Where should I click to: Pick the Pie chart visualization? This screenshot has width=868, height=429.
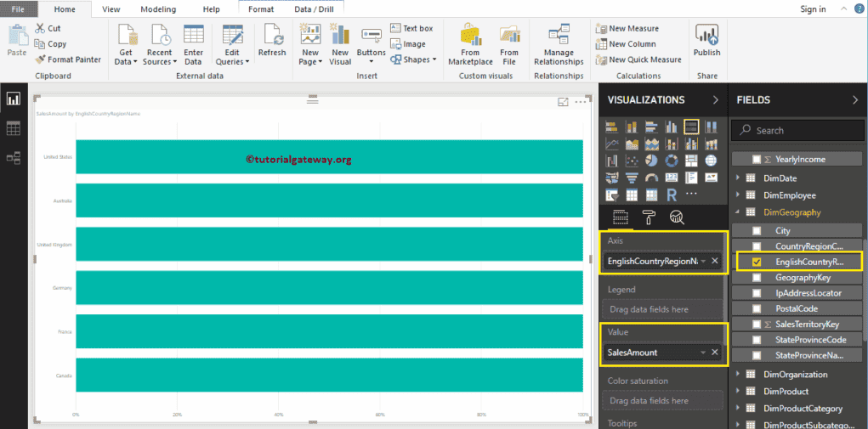651,161
